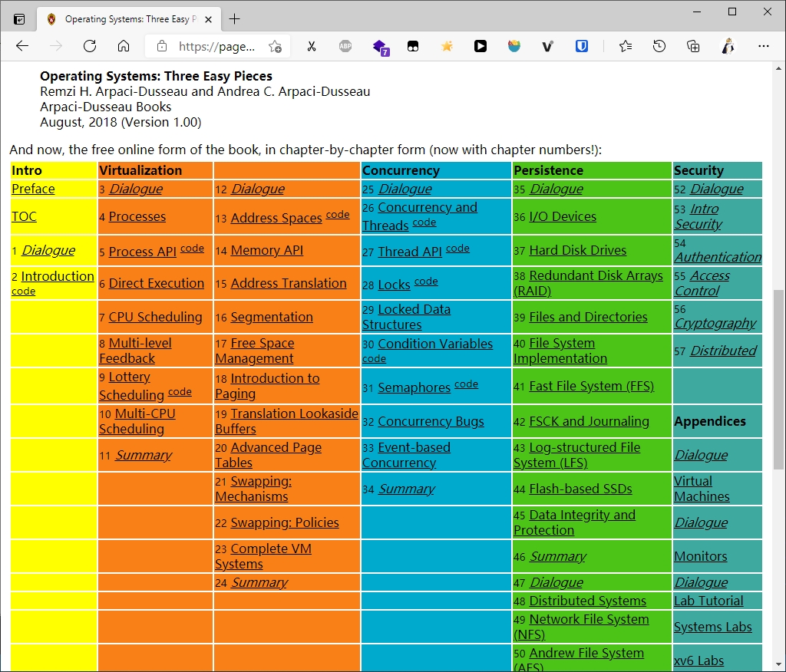Open chapter 37 Hard Disk Drives
Viewport: 786px width, 672px height.
coord(577,250)
